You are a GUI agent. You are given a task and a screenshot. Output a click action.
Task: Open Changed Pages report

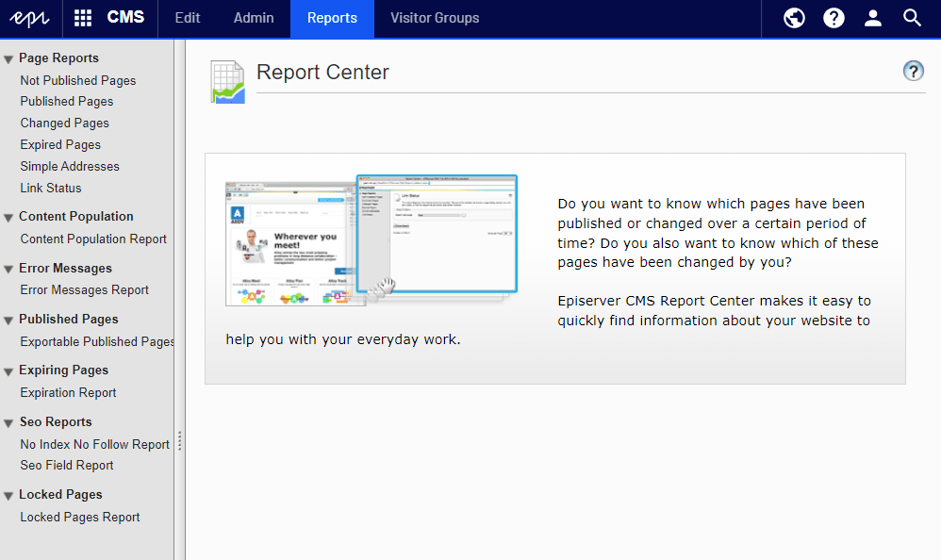click(x=65, y=124)
